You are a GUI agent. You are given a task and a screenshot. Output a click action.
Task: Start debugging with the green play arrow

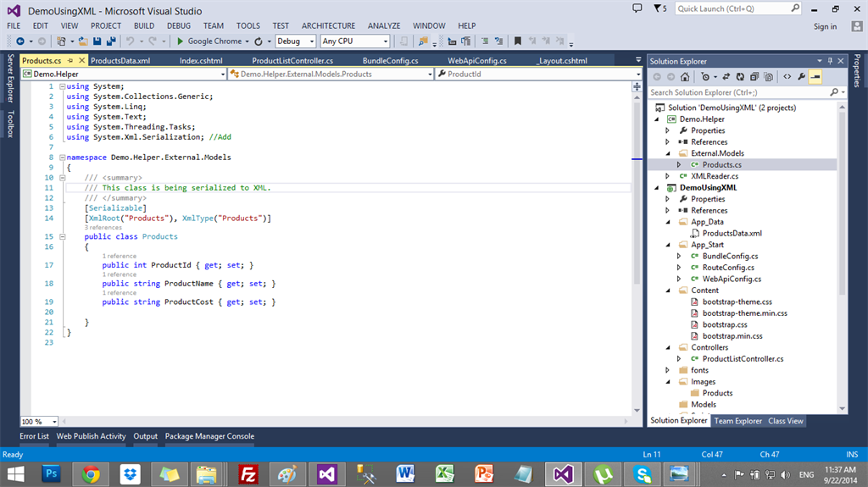pyautogui.click(x=180, y=41)
